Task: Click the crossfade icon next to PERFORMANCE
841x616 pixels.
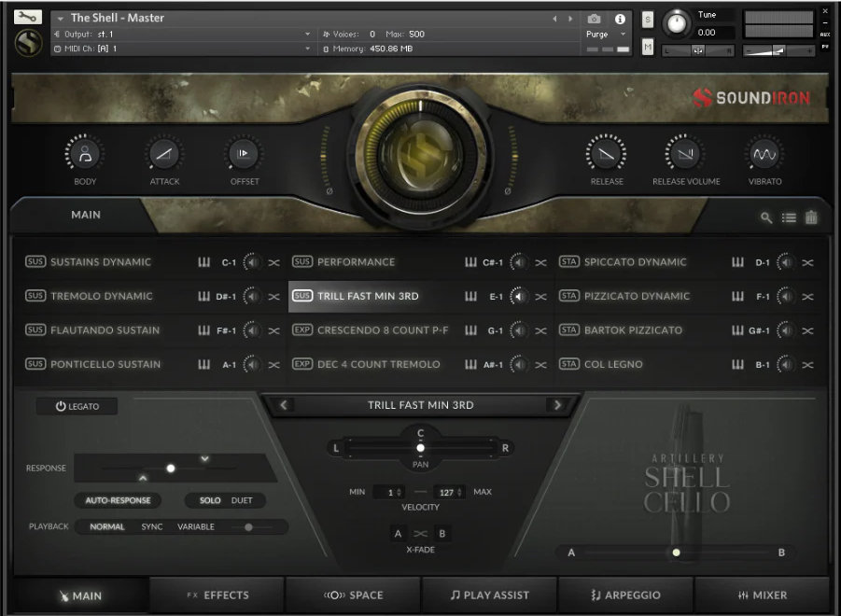Action: click(540, 262)
